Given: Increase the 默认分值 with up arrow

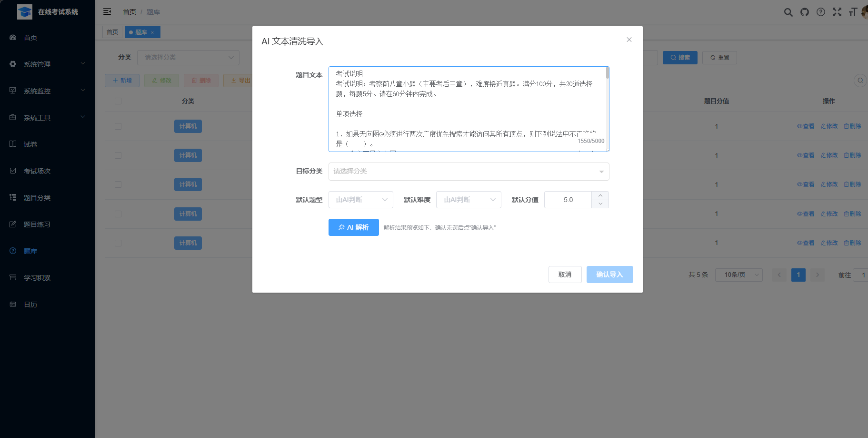Looking at the screenshot, I should pos(600,195).
